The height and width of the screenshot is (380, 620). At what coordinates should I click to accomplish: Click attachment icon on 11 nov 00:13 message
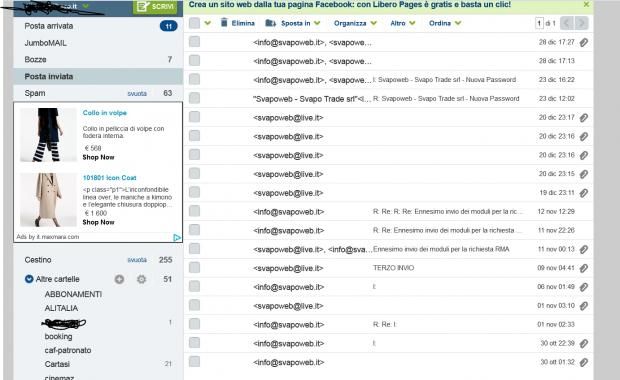[584, 250]
